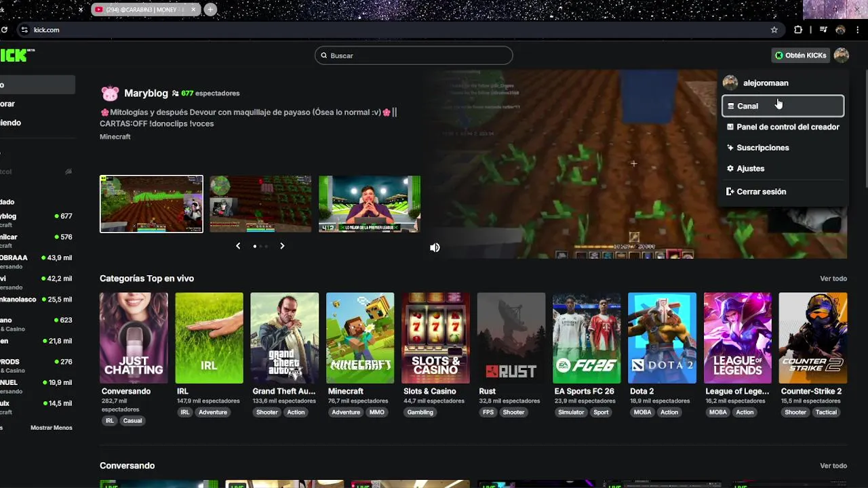The height and width of the screenshot is (488, 868).
Task: Click the Obtén KICKs button
Action: click(801, 56)
